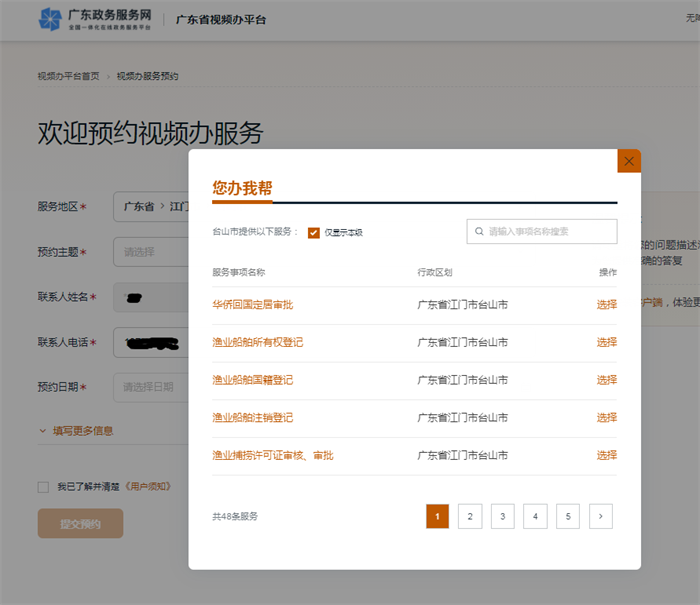Click the 视频办平台首页 breadcrumb
The width and height of the screenshot is (700, 605).
pyautogui.click(x=68, y=77)
